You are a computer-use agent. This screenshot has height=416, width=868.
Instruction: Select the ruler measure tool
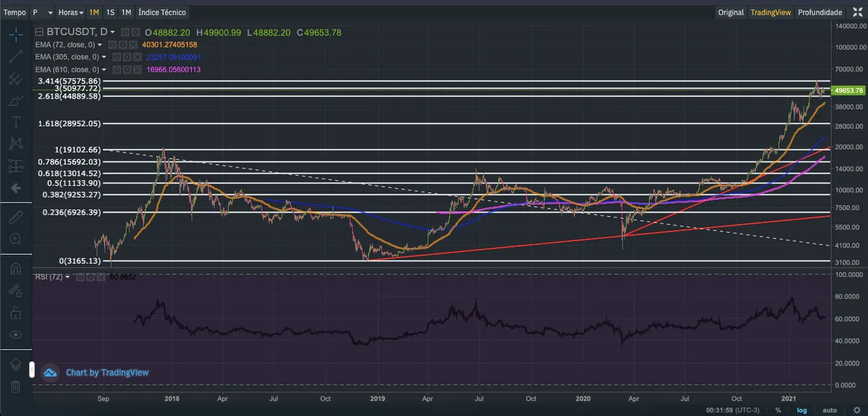16,217
